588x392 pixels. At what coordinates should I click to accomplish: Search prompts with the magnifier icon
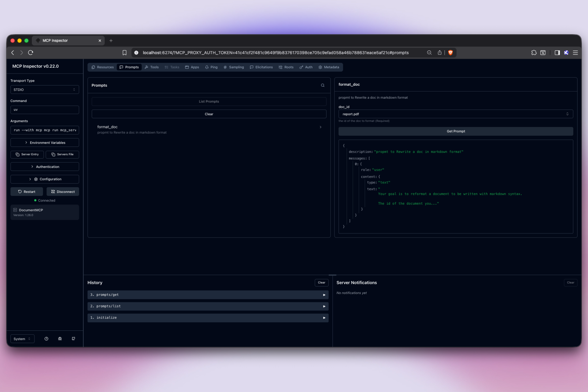322,85
